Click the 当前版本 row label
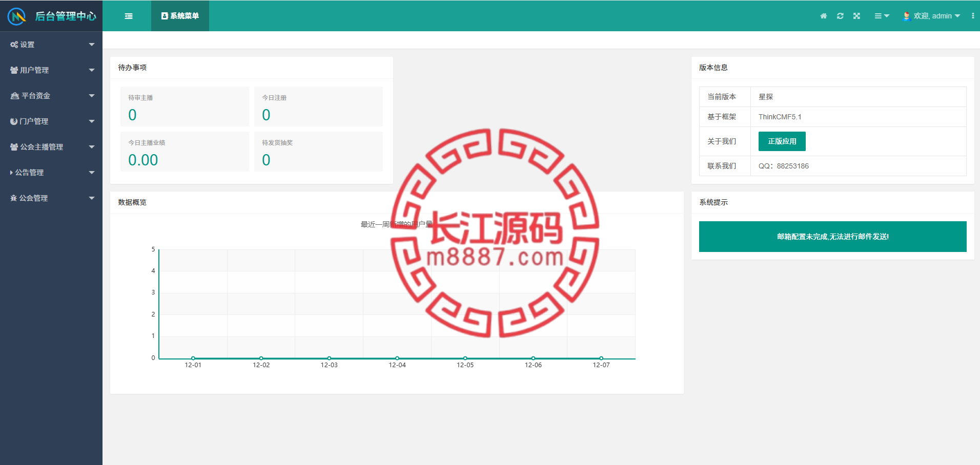 722,97
